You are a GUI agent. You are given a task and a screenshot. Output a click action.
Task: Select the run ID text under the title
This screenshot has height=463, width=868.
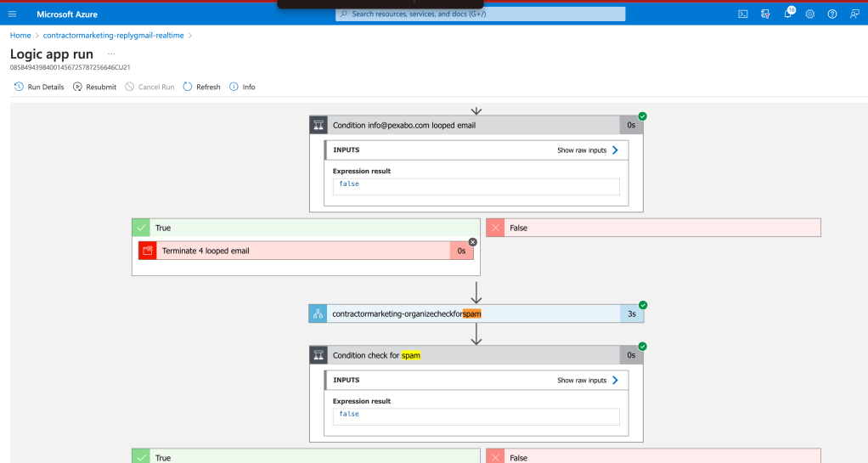[x=70, y=68]
